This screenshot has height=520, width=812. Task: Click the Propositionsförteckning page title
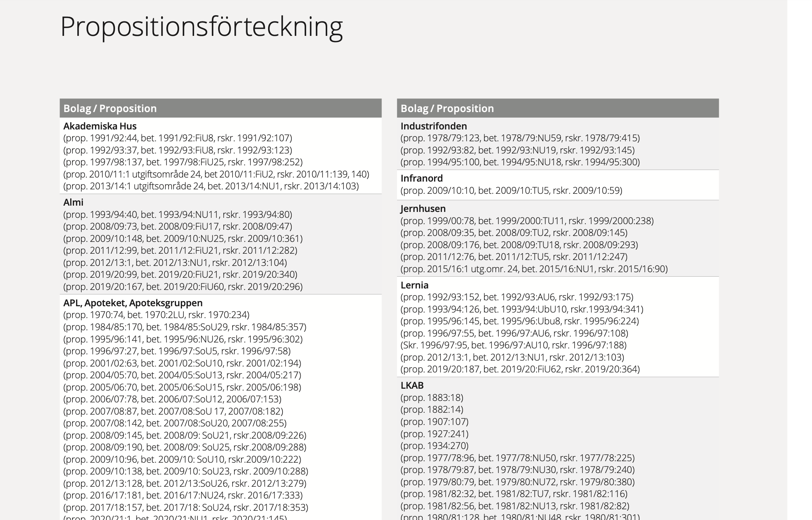point(202,27)
